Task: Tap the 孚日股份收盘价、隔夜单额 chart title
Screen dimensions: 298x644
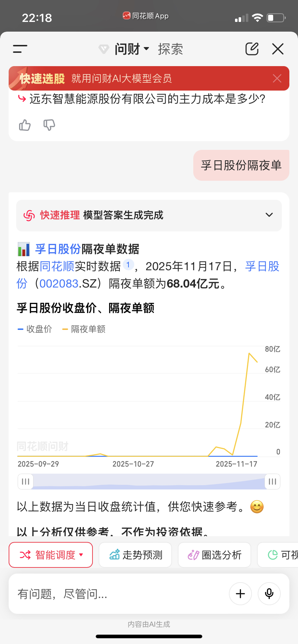Action: click(x=86, y=308)
